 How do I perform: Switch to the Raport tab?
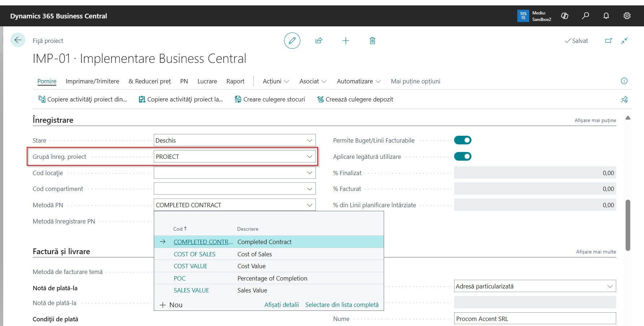[235, 81]
